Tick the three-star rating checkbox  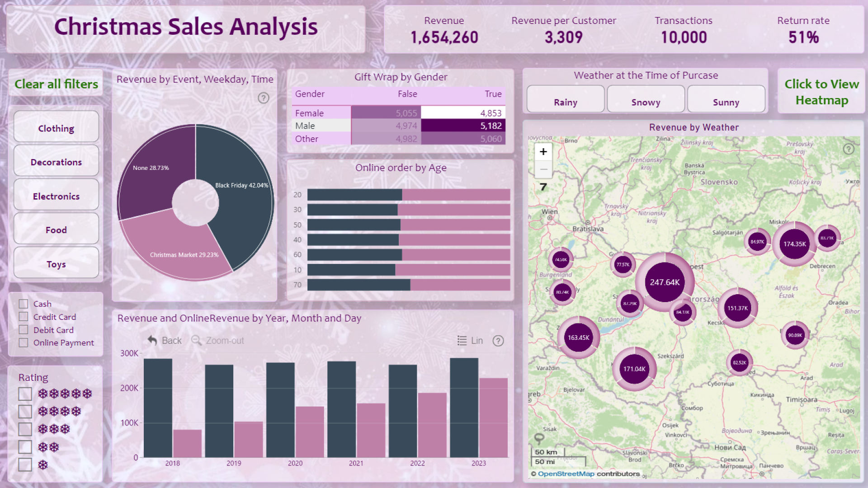click(25, 429)
